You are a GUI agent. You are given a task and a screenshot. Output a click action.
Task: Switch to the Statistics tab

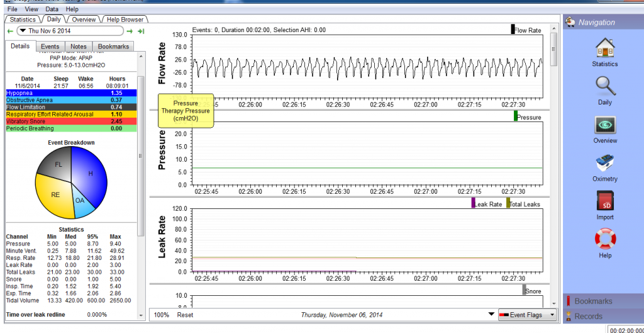pyautogui.click(x=23, y=20)
